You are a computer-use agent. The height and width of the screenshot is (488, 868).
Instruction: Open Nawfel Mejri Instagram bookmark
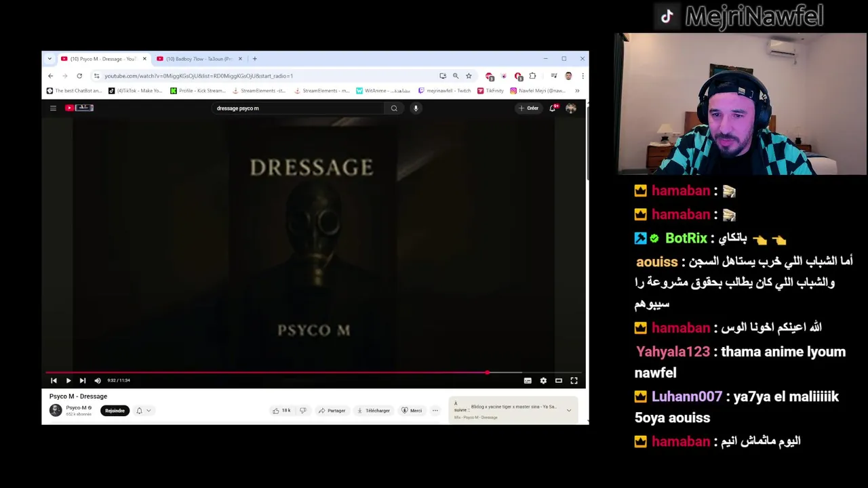click(x=538, y=91)
